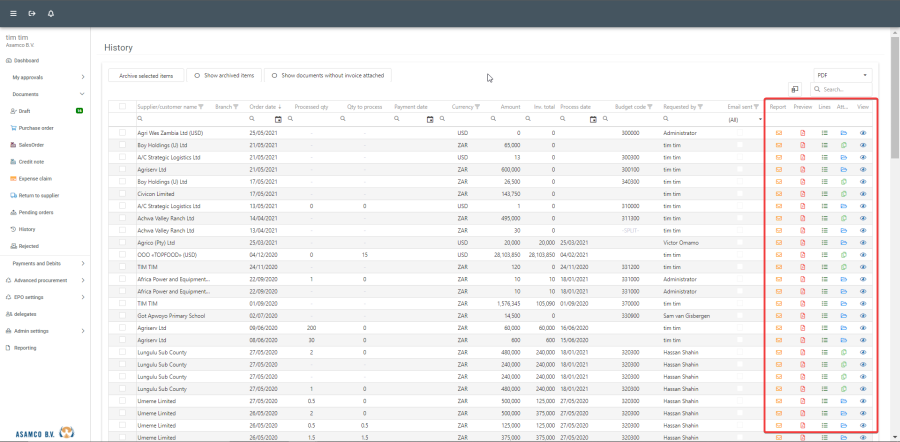Viewport: 900px width, 442px height.
Task: View document for Civicon Limited row
Action: click(x=863, y=193)
